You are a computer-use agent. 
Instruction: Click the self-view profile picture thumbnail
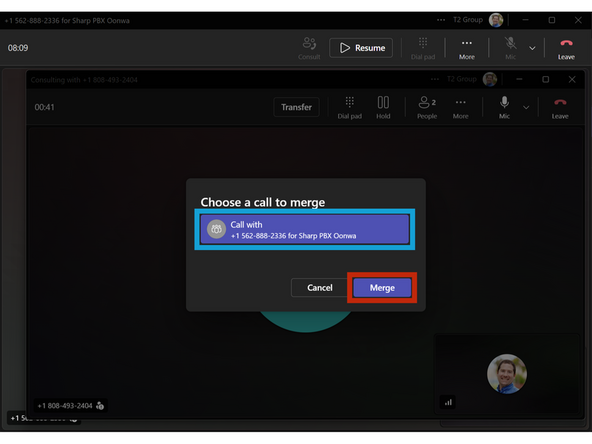tap(507, 374)
